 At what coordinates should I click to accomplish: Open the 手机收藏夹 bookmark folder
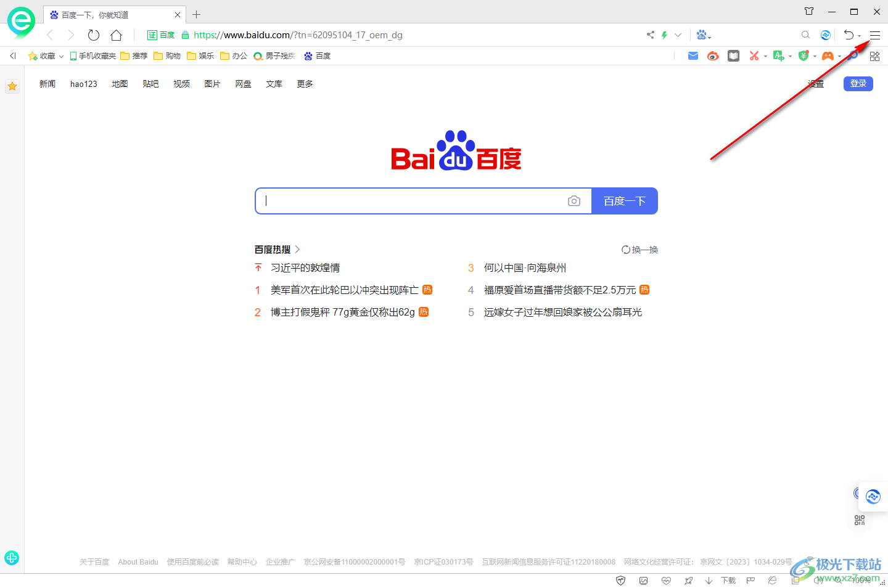[93, 56]
